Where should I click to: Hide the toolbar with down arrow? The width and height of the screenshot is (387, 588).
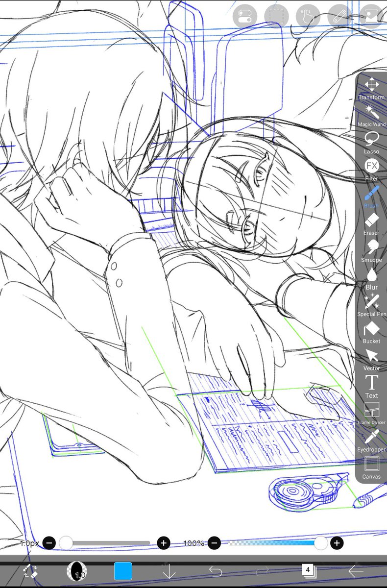pyautogui.click(x=169, y=571)
